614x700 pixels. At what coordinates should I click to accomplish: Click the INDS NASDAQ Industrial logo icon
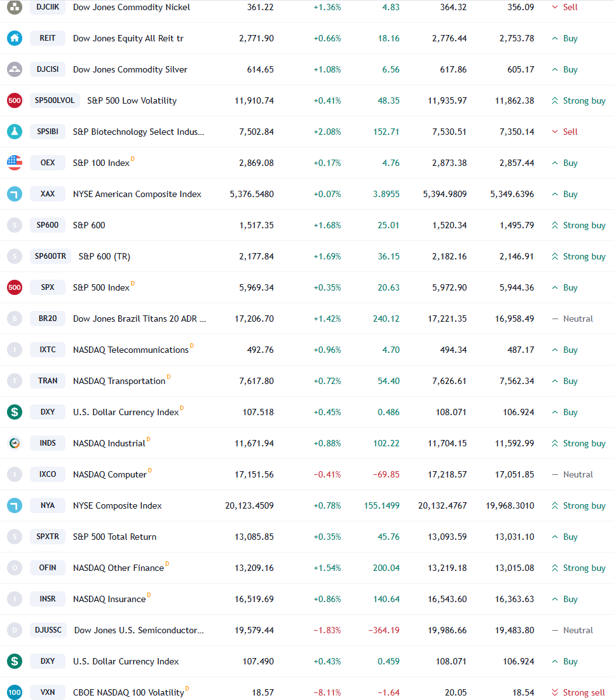pos(15,443)
